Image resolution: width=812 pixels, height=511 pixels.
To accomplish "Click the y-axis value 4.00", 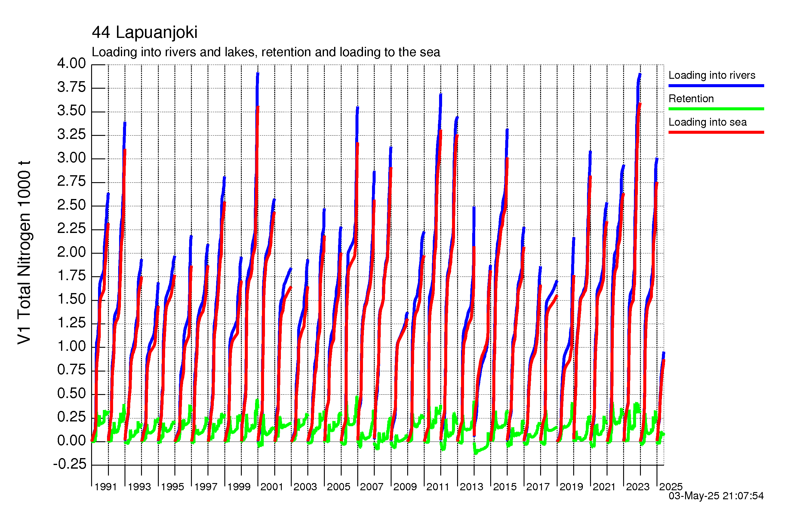I will (72, 63).
